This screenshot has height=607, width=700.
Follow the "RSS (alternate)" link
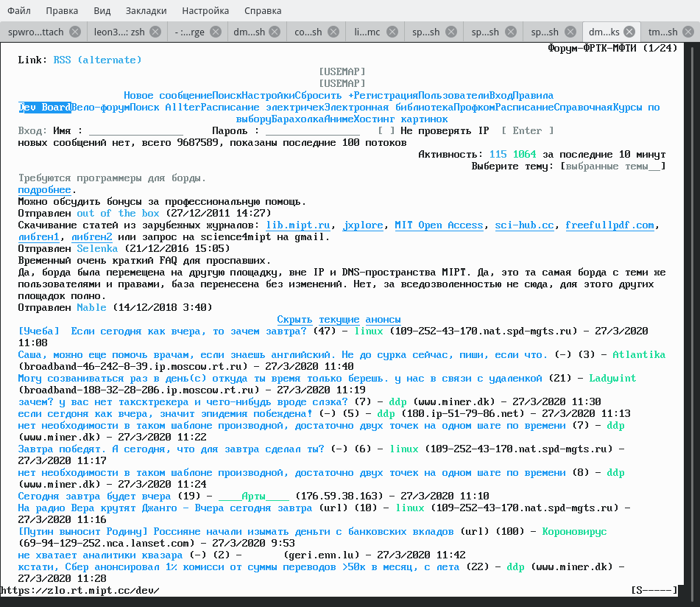97,60
